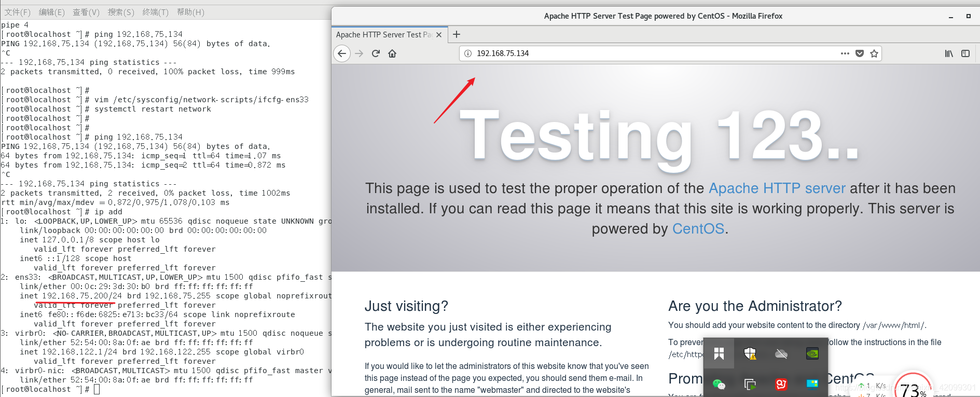Save the page to Pocket
Image resolution: width=980 pixels, height=397 pixels.
(x=860, y=53)
